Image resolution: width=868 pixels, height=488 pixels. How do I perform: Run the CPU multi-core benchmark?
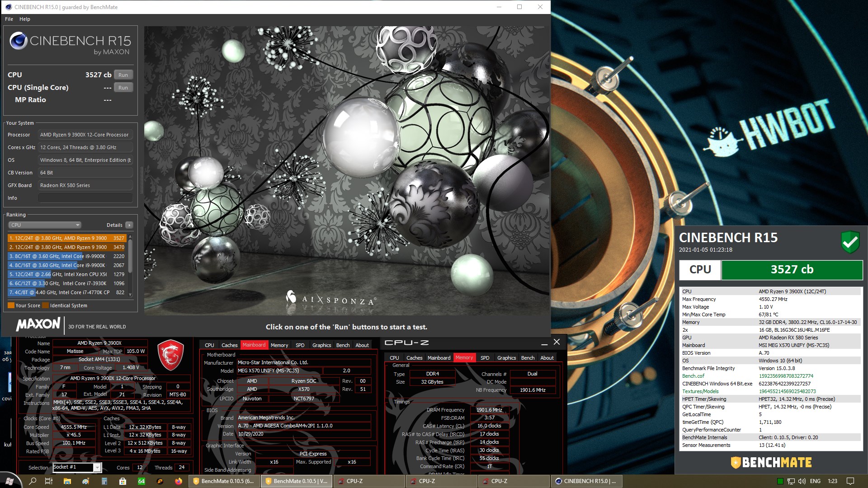point(123,75)
